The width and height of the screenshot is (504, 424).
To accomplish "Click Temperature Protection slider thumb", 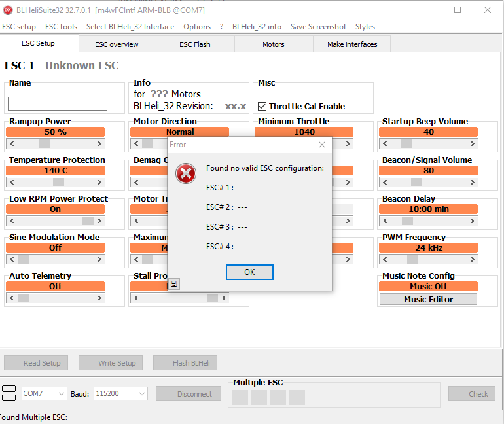I will [58, 182].
